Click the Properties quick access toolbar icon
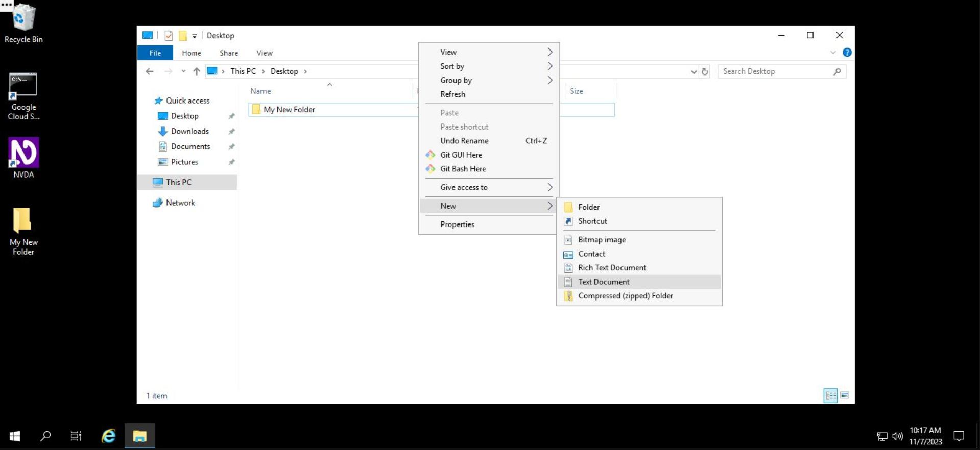 tap(169, 36)
